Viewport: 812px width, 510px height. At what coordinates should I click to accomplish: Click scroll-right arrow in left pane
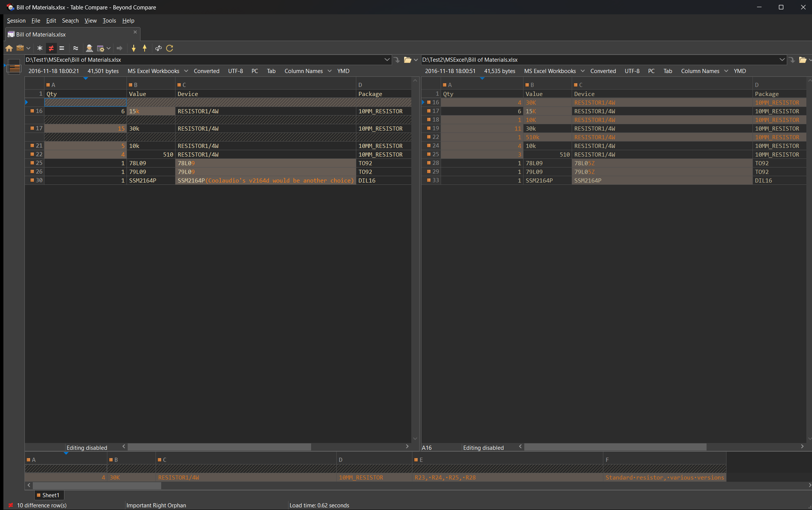pos(407,447)
